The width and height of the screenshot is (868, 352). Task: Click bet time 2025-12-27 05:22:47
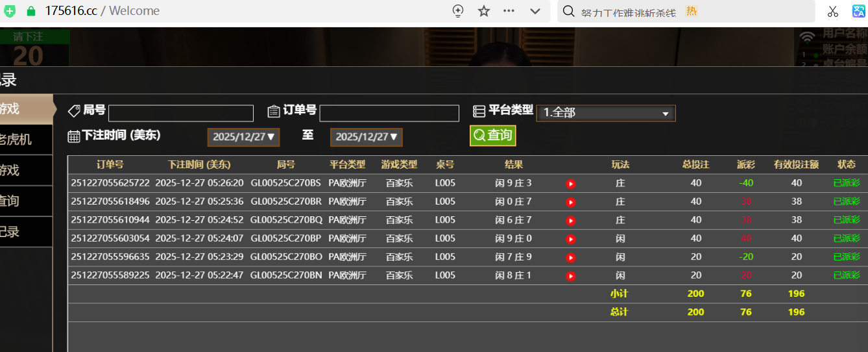click(x=199, y=275)
